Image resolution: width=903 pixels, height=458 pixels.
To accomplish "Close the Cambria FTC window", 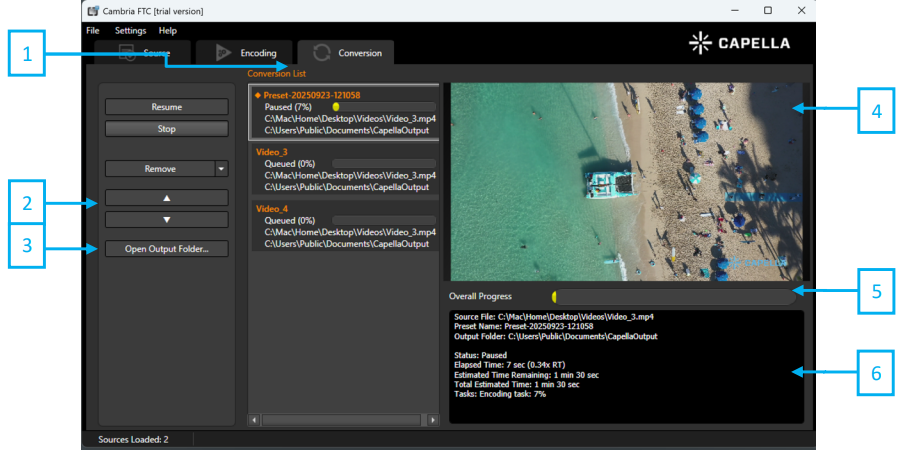I will click(x=801, y=10).
